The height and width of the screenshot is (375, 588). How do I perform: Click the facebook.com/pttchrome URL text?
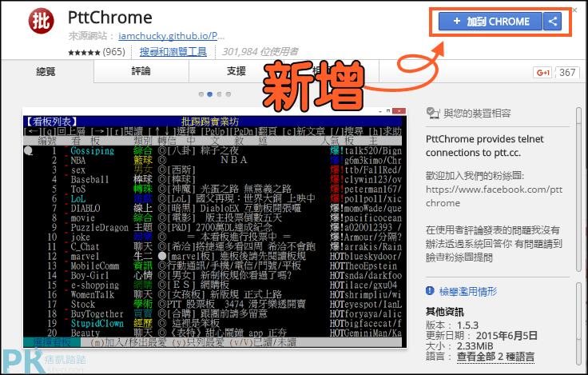point(494,197)
